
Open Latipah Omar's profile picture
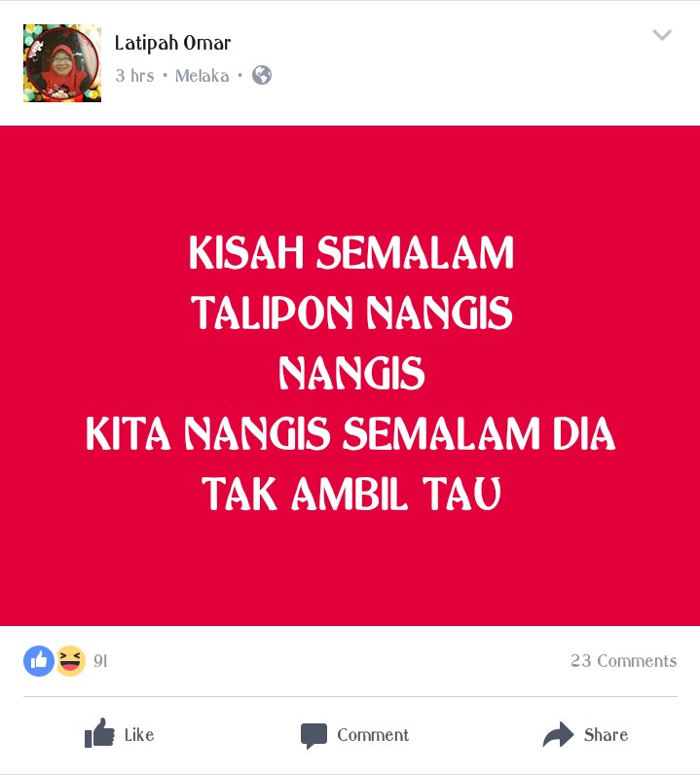click(x=62, y=63)
